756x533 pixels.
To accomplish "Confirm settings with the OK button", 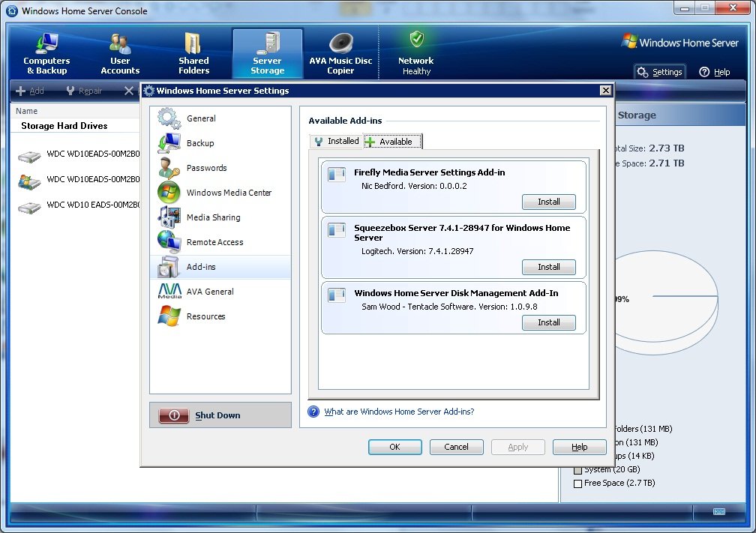I will [x=394, y=447].
